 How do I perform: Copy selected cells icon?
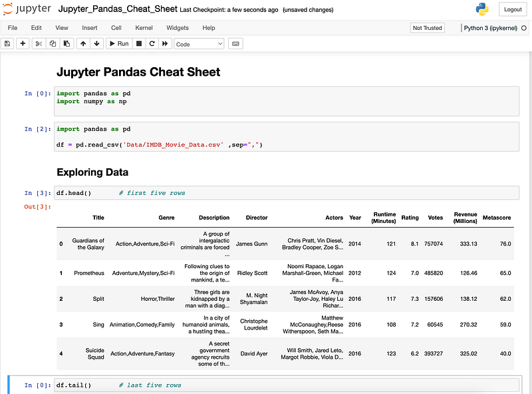click(x=53, y=44)
